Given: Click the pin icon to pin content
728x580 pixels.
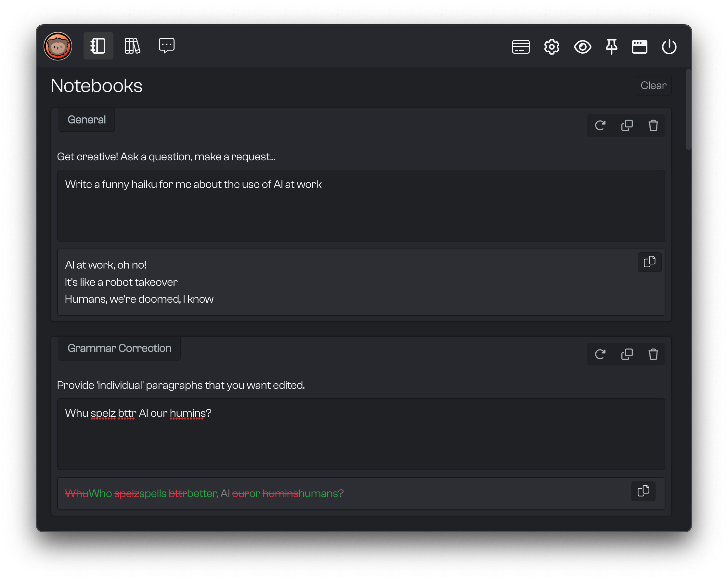Looking at the screenshot, I should [611, 46].
